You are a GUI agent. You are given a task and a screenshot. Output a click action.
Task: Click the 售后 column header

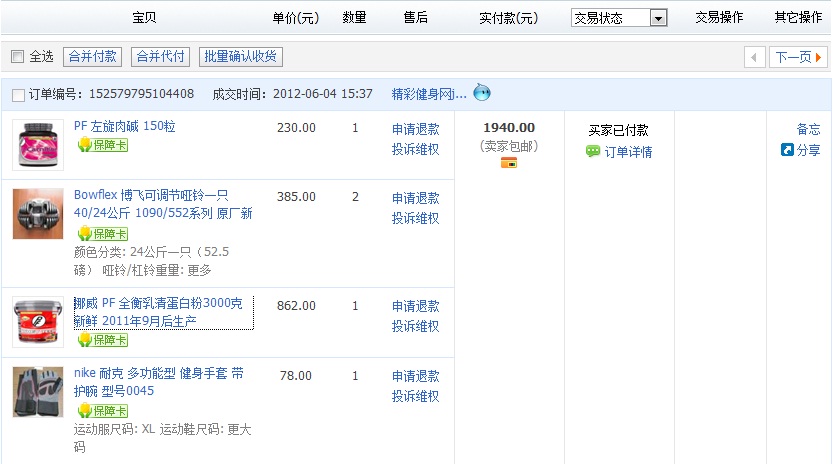tap(415, 18)
